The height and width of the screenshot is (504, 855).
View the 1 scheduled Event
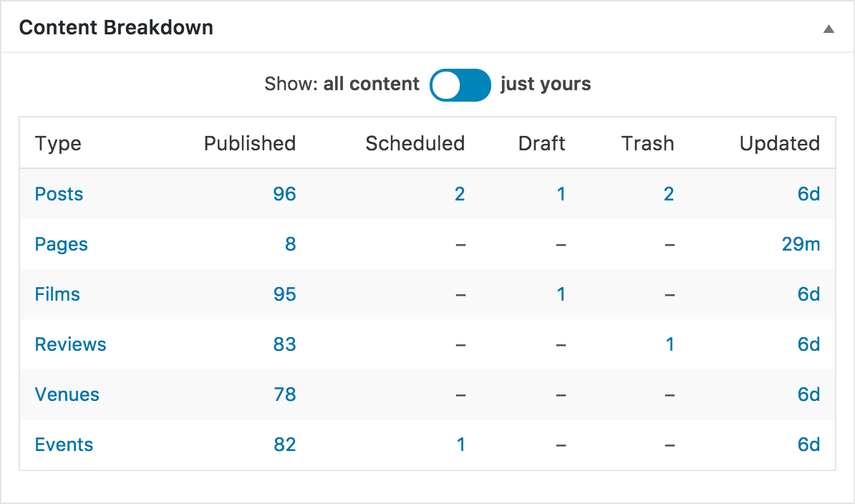(x=460, y=445)
